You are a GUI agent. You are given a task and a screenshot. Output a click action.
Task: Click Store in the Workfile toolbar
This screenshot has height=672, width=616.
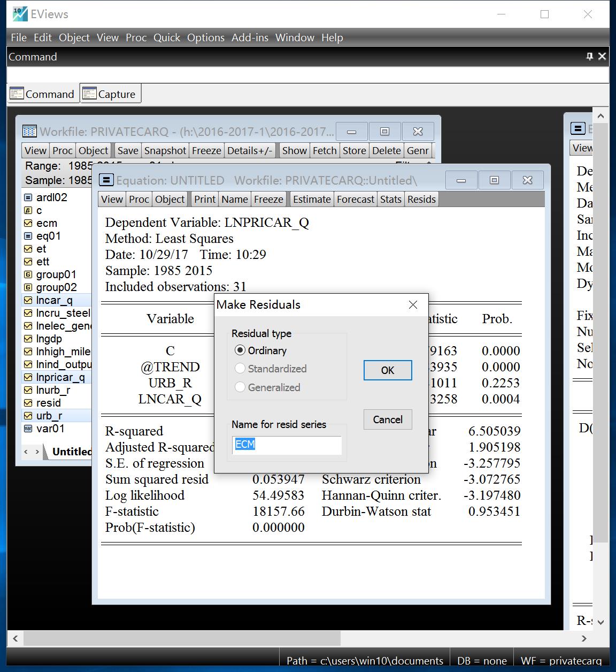[355, 150]
